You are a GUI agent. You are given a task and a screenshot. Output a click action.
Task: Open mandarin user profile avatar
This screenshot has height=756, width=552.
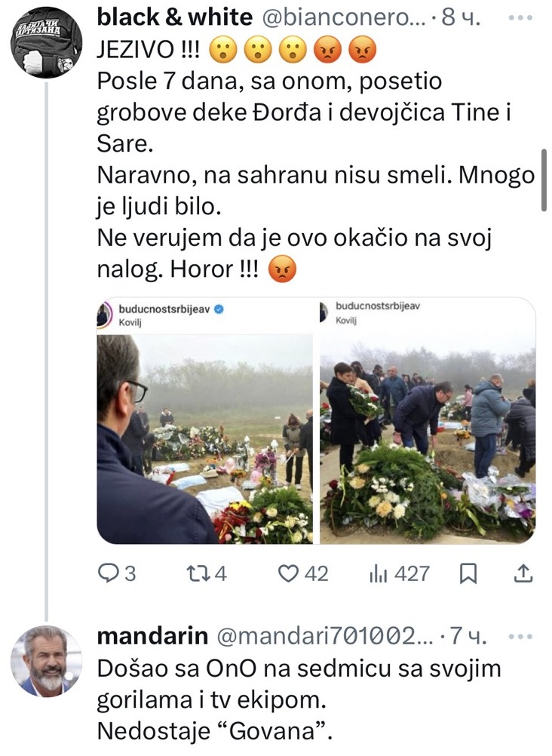click(x=46, y=662)
